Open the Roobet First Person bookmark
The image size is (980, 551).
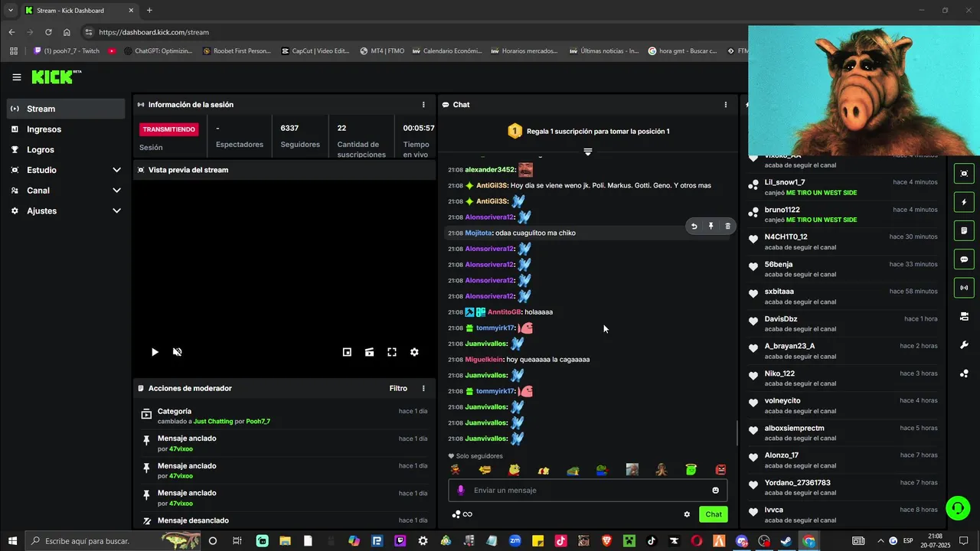coord(237,51)
